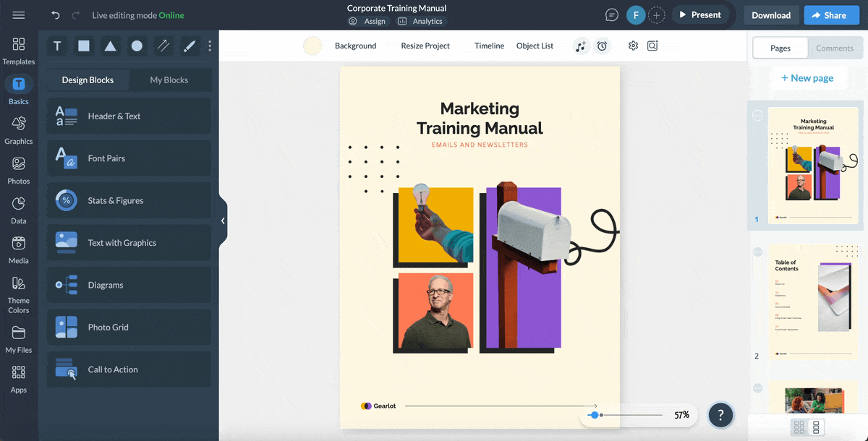The height and width of the screenshot is (441, 868).
Task: Open the Graphics sidebar section
Action: click(x=19, y=131)
